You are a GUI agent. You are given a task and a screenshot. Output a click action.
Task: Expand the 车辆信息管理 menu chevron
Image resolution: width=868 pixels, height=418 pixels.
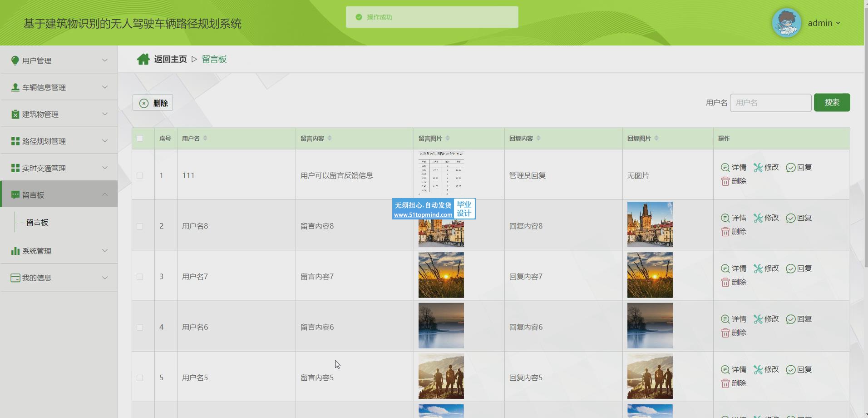coord(105,87)
